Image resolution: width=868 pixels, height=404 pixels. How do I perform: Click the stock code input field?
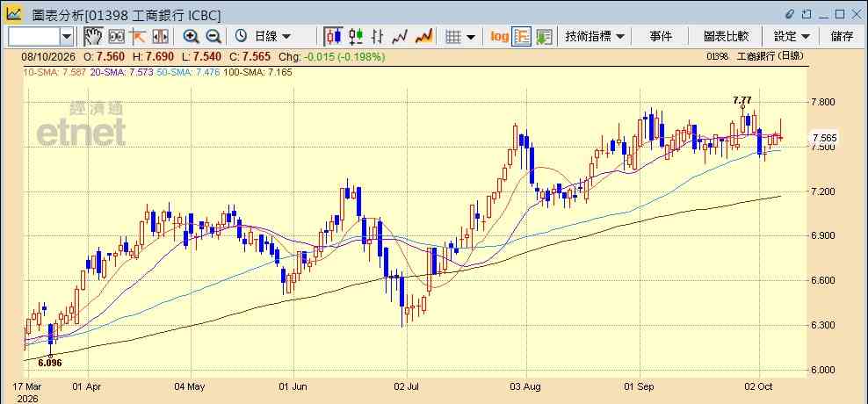pos(34,37)
